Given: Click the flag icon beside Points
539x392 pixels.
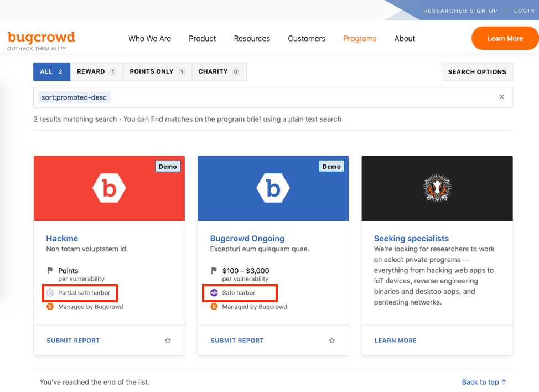Looking at the screenshot, I should click(x=50, y=271).
